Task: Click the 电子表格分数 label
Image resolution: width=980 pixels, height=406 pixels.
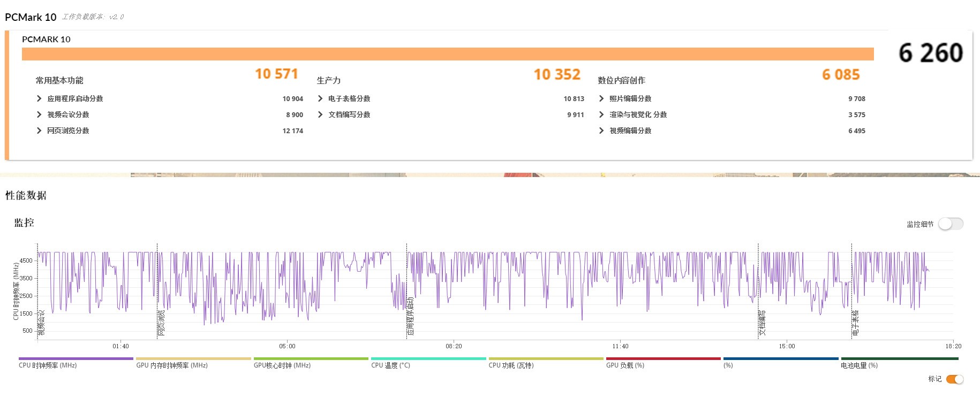Action: click(x=349, y=98)
